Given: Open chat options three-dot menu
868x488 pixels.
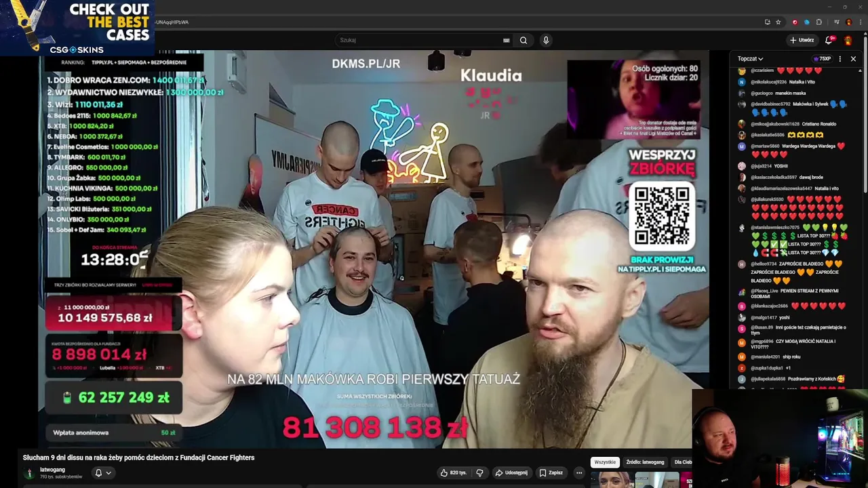Looking at the screenshot, I should pos(840,59).
